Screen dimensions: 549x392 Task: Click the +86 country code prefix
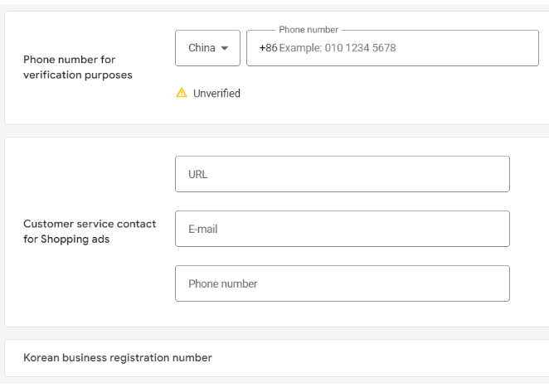(x=268, y=48)
